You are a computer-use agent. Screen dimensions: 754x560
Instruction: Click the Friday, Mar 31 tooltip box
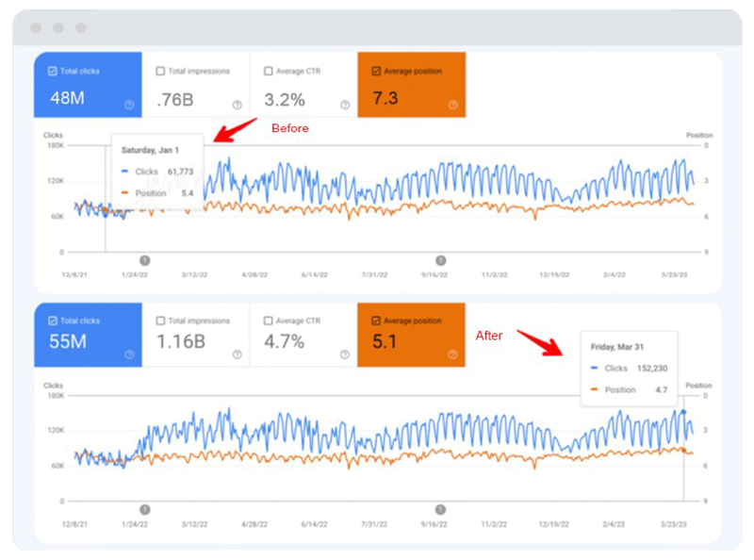(625, 369)
